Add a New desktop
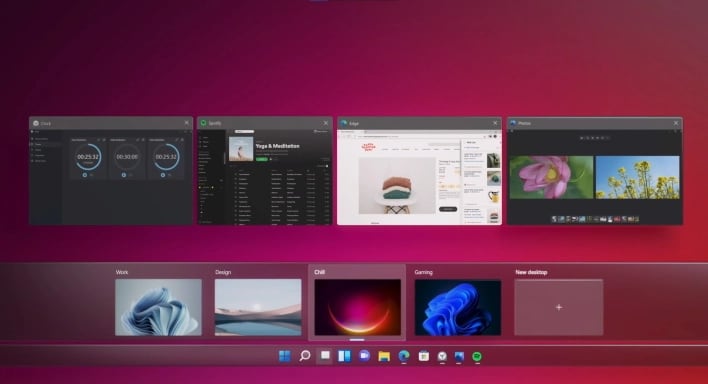 [559, 307]
